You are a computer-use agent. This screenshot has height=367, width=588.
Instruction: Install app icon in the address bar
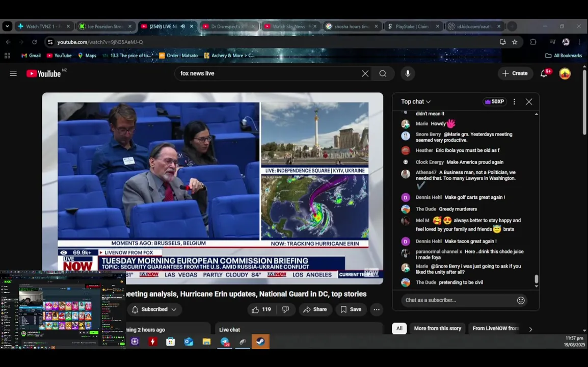(x=502, y=42)
